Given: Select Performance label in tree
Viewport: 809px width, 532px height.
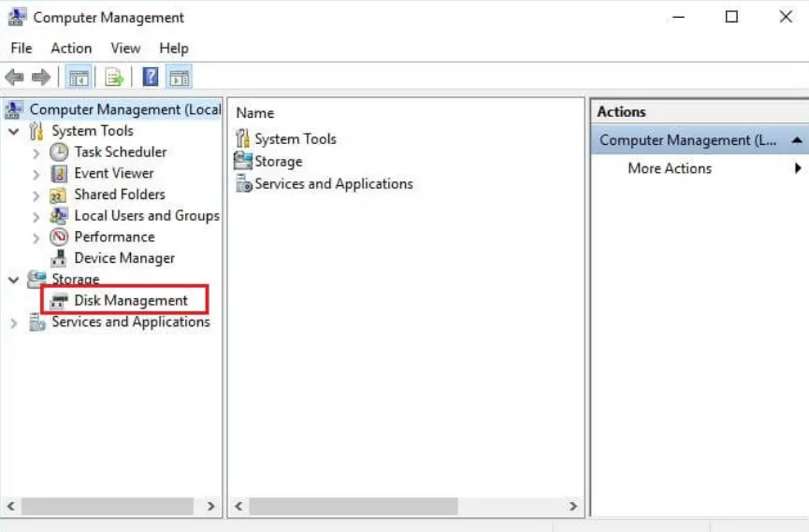Looking at the screenshot, I should tap(114, 237).
